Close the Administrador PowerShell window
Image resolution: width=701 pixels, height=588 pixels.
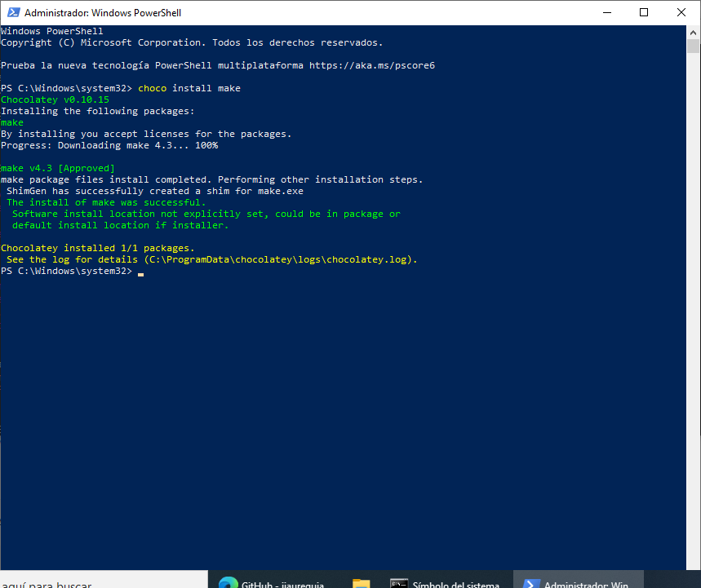click(681, 12)
